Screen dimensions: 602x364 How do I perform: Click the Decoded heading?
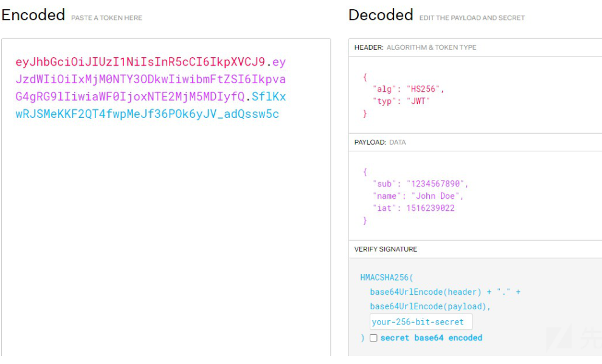(x=381, y=15)
